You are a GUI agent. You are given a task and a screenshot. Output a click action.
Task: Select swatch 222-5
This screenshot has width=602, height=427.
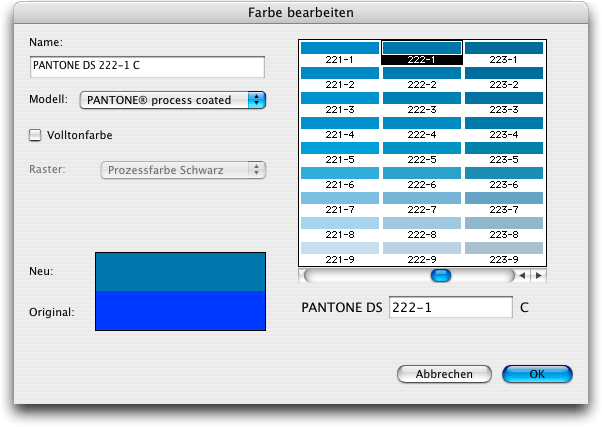coord(422,153)
